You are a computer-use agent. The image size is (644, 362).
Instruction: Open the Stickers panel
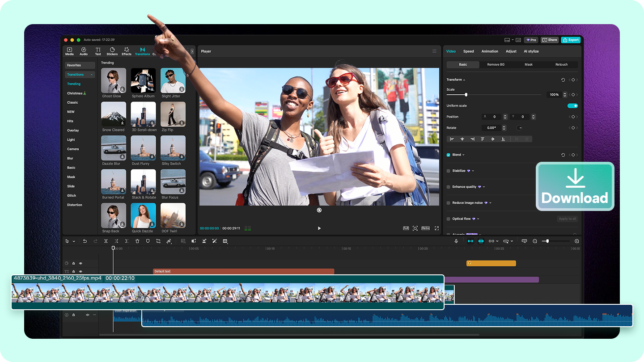(x=112, y=50)
